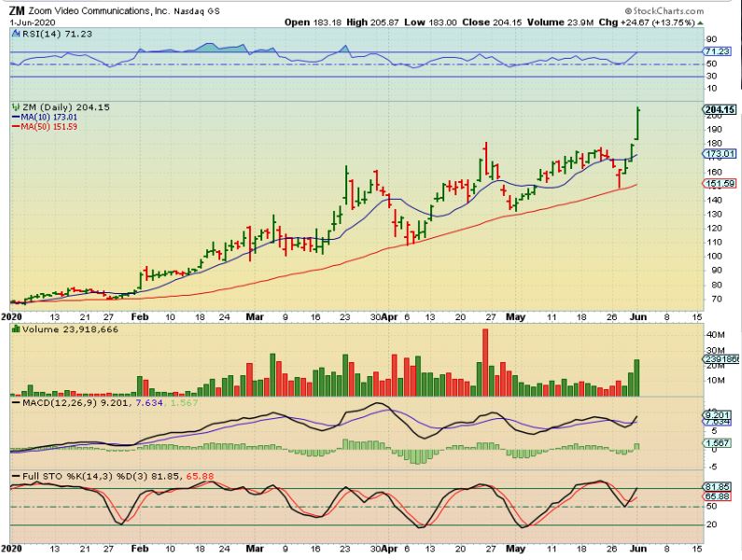
Task: Click the 7.634 MACD signal value
Action: [149, 403]
